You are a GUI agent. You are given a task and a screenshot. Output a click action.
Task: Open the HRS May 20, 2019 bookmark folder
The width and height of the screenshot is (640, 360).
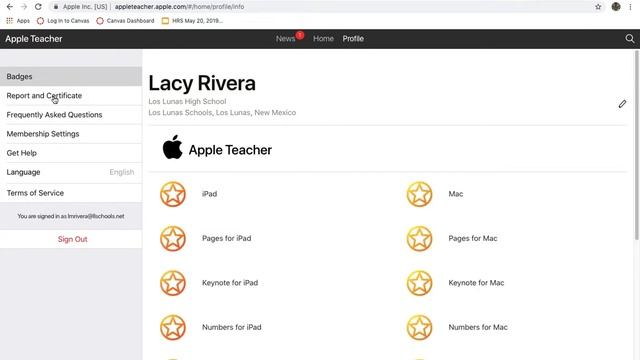pyautogui.click(x=192, y=21)
